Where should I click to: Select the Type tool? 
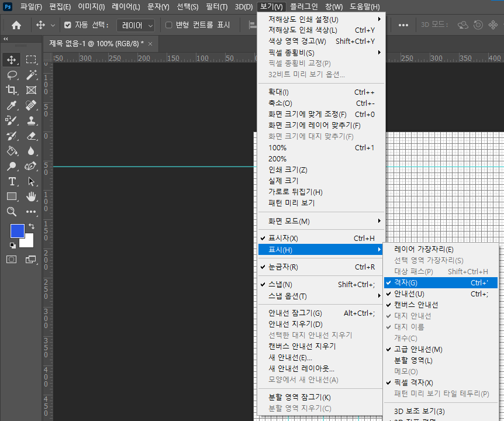[12, 182]
